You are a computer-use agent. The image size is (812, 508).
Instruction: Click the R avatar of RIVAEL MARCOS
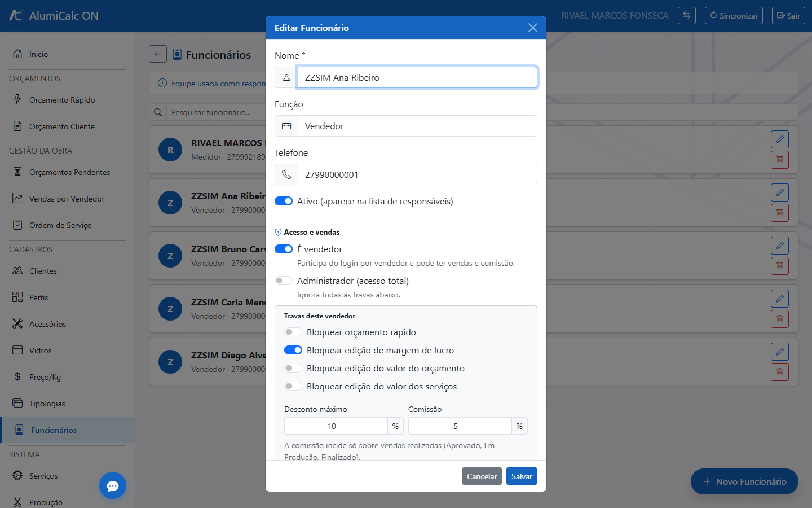point(170,150)
